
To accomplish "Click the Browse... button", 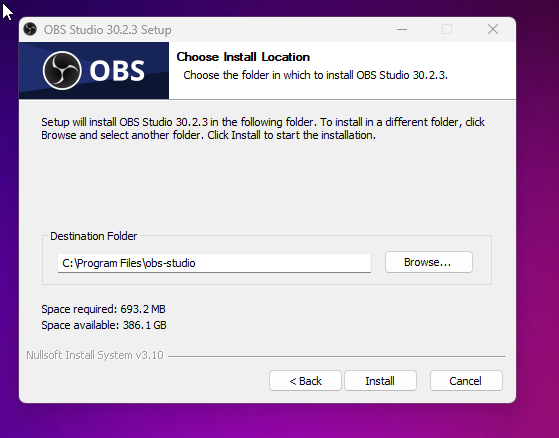I will pos(429,262).
